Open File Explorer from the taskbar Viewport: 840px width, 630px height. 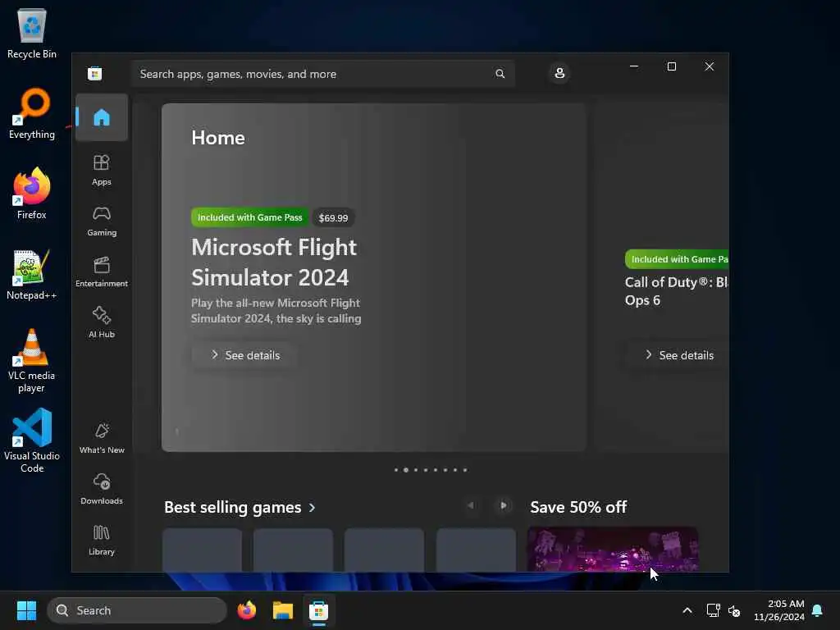283,610
